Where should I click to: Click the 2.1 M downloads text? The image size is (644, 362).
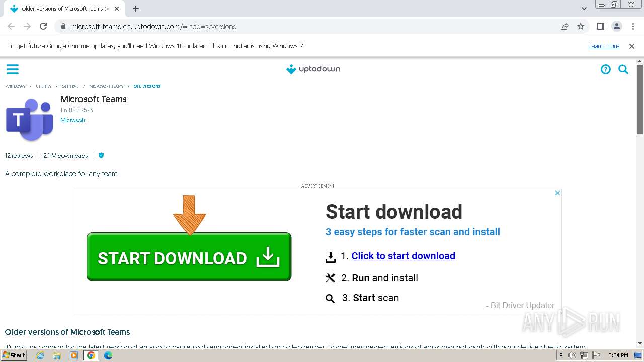(x=65, y=155)
